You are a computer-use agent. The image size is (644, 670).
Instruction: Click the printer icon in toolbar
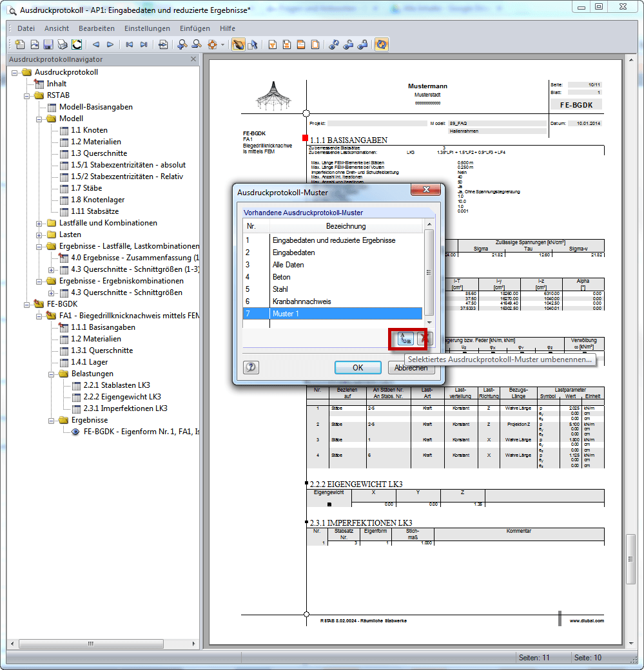[x=63, y=44]
